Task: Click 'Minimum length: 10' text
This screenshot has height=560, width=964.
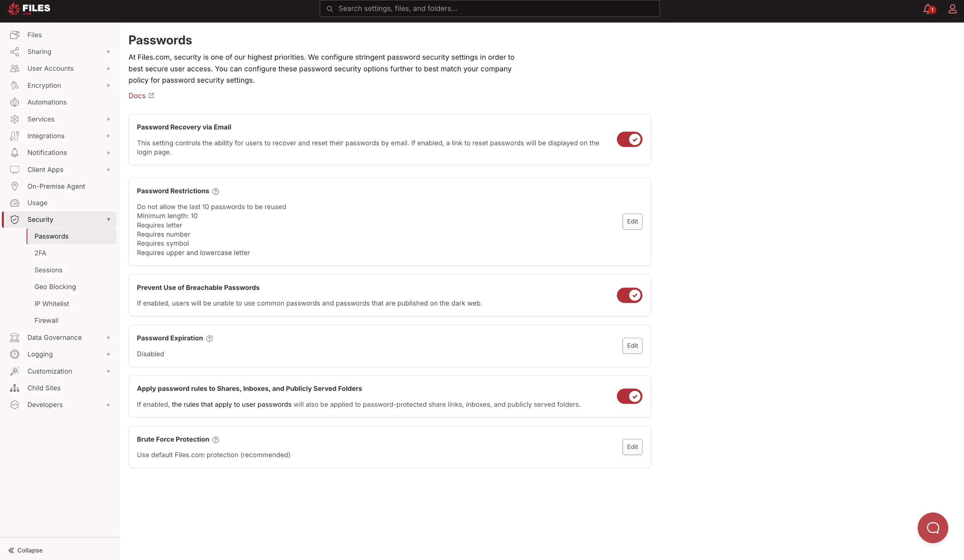Action: tap(167, 216)
